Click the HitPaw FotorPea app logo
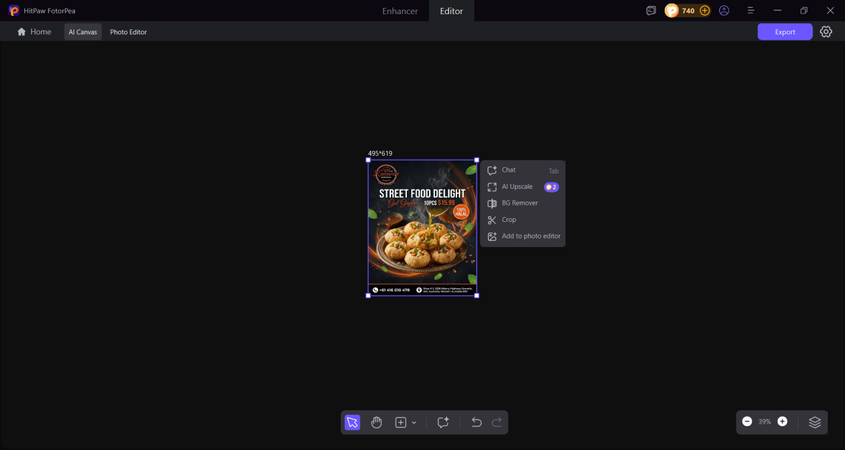The width and height of the screenshot is (845, 450). pyautogui.click(x=14, y=11)
